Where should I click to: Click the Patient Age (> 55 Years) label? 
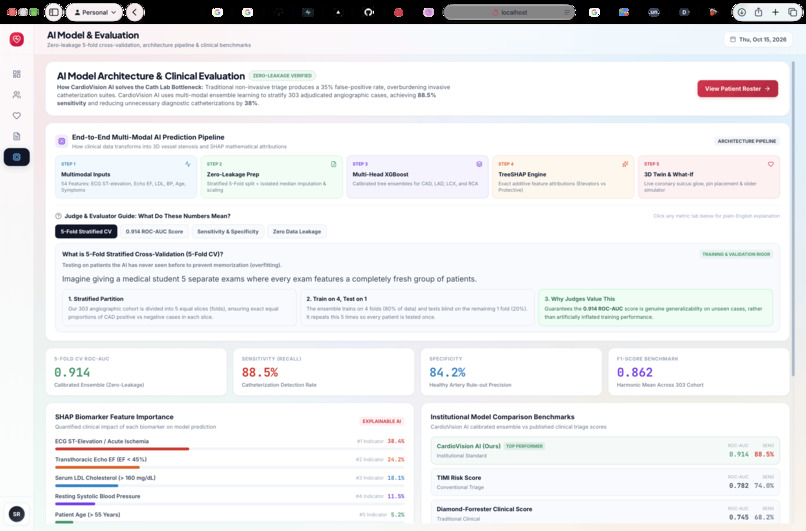(x=87, y=515)
